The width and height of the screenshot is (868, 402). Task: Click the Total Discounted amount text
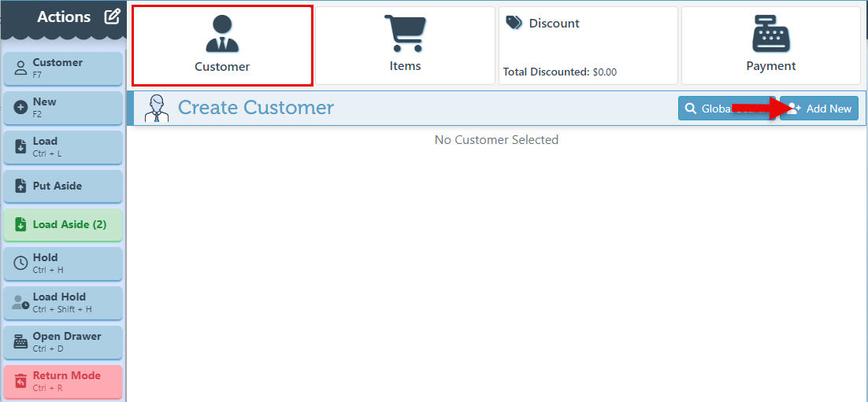coord(560,72)
